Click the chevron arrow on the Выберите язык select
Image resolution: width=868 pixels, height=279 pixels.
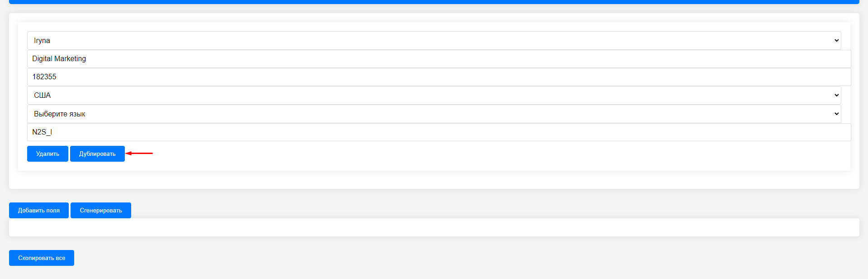pyautogui.click(x=836, y=114)
